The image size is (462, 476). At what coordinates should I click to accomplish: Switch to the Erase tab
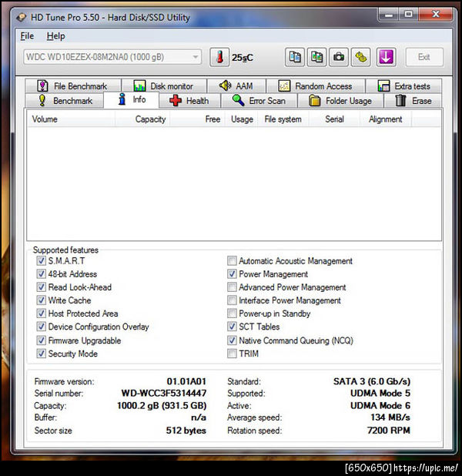[x=413, y=100]
